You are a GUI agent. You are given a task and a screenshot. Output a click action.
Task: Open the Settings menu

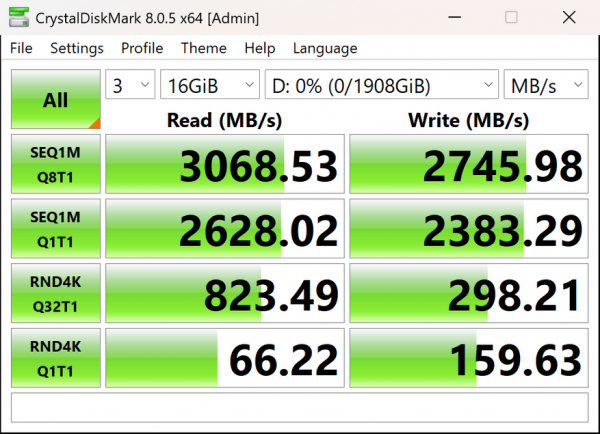[x=77, y=48]
